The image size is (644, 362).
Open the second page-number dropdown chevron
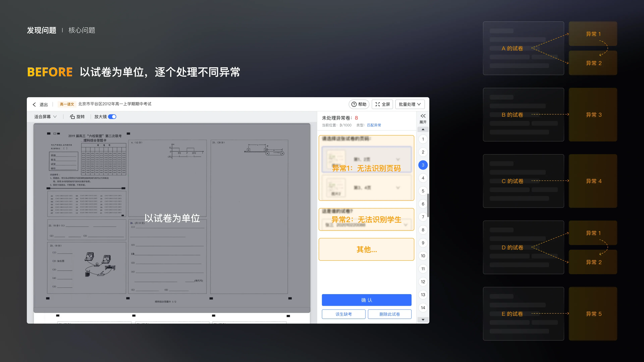[398, 188]
